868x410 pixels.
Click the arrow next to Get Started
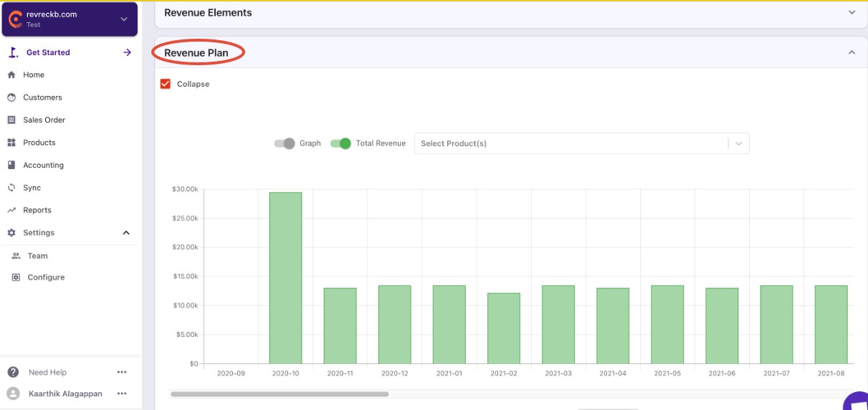click(x=127, y=52)
